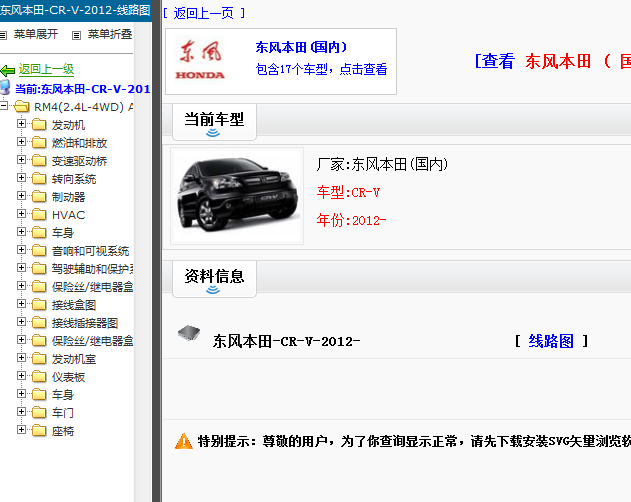
Task: Click the text 当前:东风本田-CR-V-201
Action: tap(82, 89)
